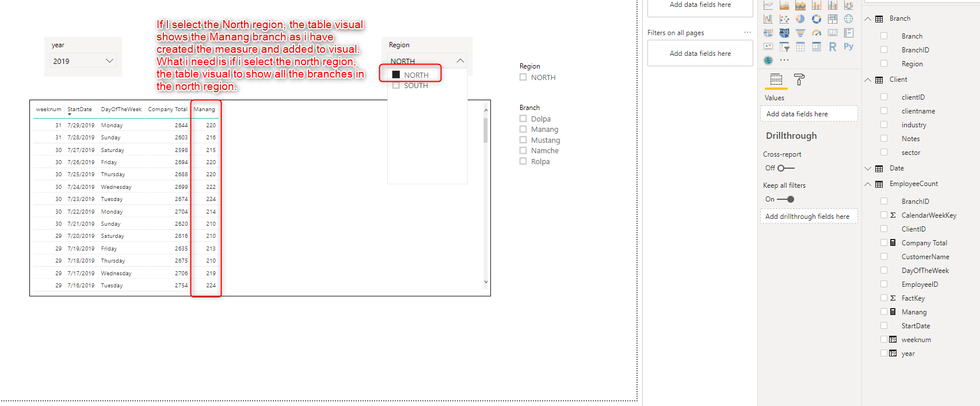Check the CalendarWeekKey field
The image size is (980, 406).
(x=884, y=215)
